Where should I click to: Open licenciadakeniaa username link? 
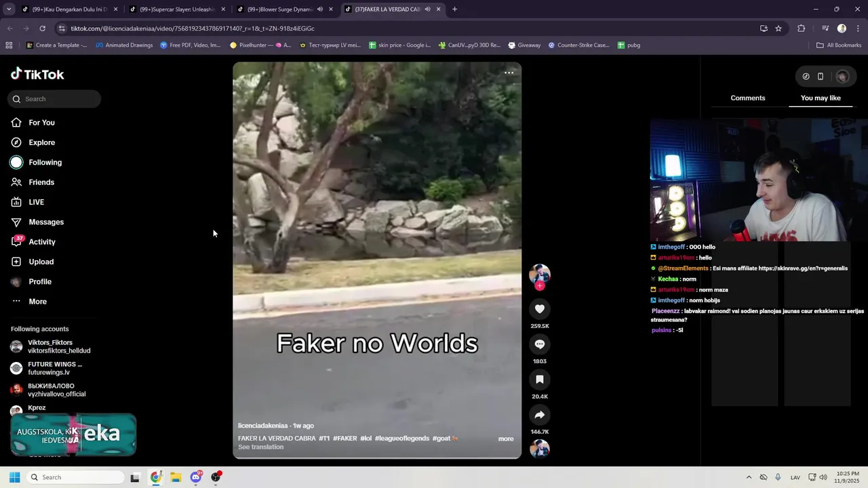tap(263, 426)
